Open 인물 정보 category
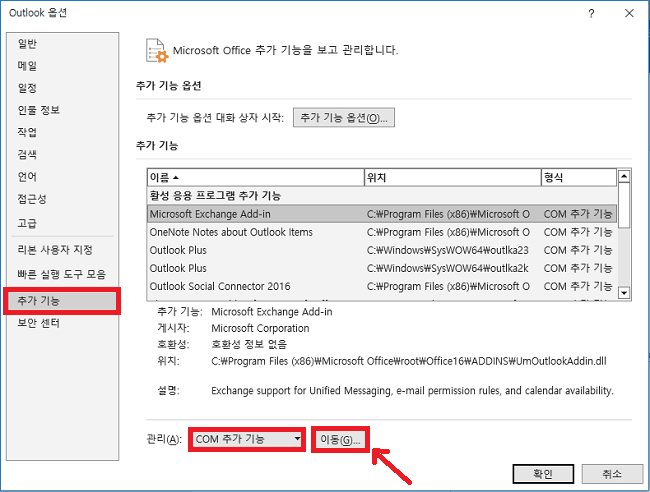The width and height of the screenshot is (650, 492). (x=39, y=110)
